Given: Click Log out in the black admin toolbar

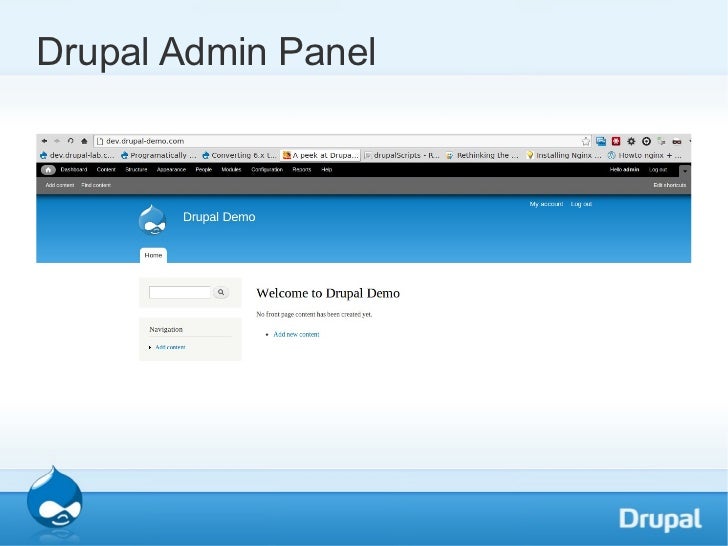Looking at the screenshot, I should point(658,169).
